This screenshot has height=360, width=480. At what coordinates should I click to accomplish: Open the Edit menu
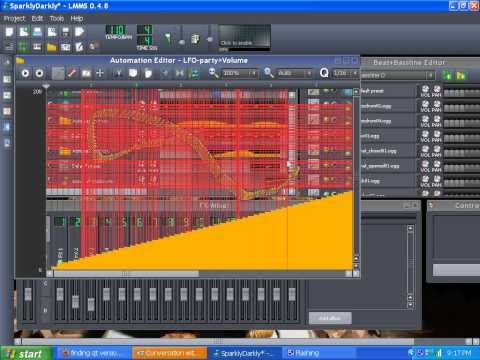[37, 19]
